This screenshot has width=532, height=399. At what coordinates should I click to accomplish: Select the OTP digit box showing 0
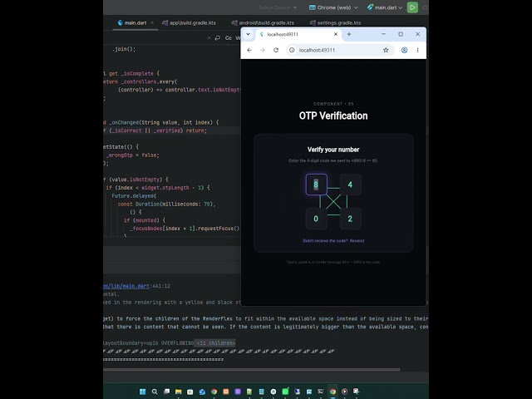316,219
